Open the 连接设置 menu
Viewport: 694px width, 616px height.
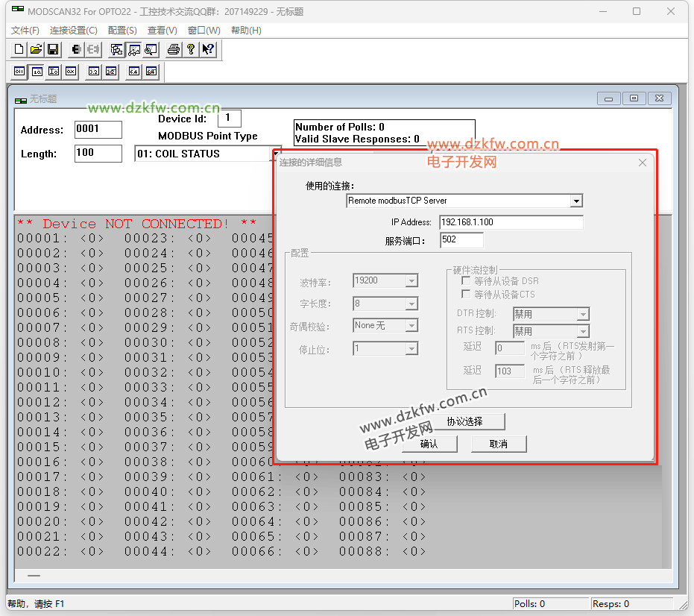[73, 31]
